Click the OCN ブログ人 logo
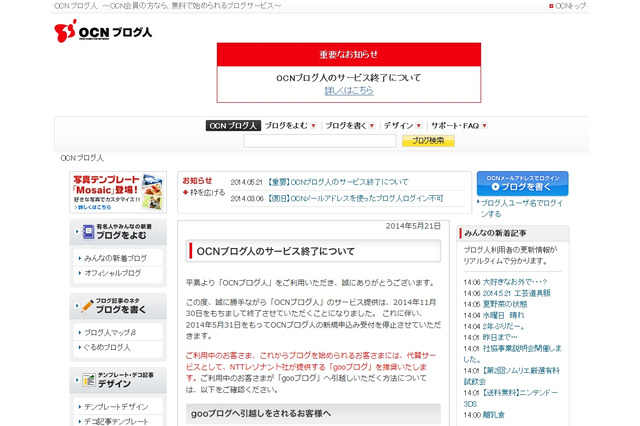Screen dimensions: 640x426 pos(103,31)
